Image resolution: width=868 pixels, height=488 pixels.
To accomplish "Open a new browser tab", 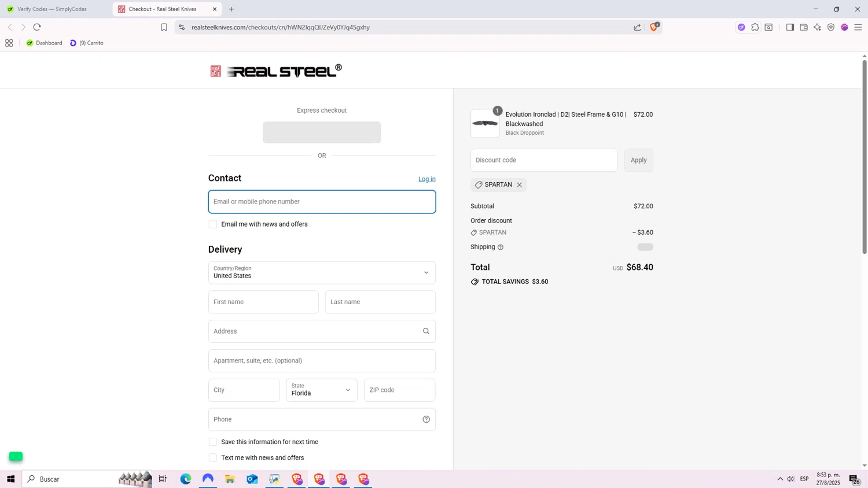I will [x=231, y=9].
